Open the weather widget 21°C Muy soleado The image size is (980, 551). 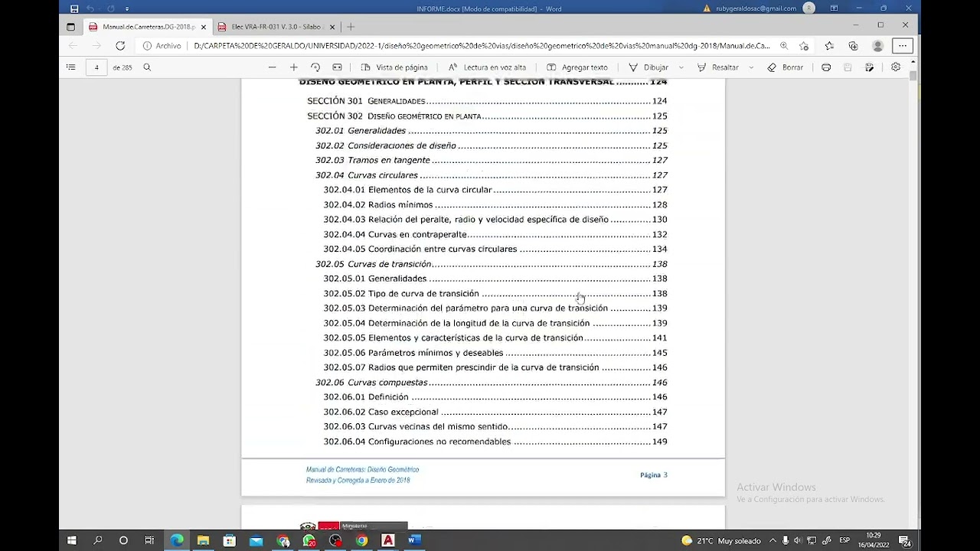coord(721,540)
